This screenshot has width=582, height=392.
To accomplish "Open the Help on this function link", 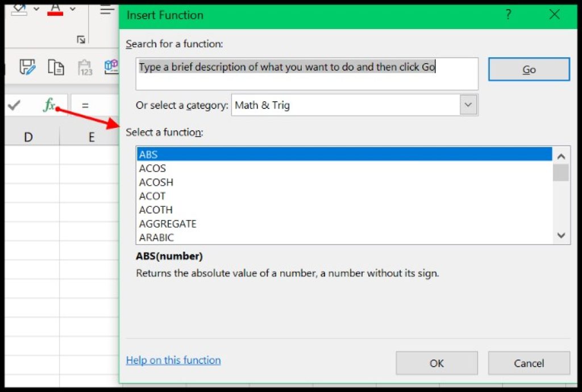I will coord(173,360).
